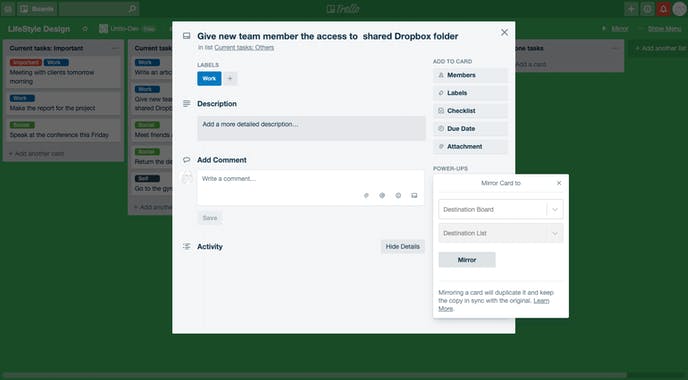This screenshot has width=688, height=380.
Task: Open the 'Speak at the conference this Friday' card
Action: pos(64,130)
